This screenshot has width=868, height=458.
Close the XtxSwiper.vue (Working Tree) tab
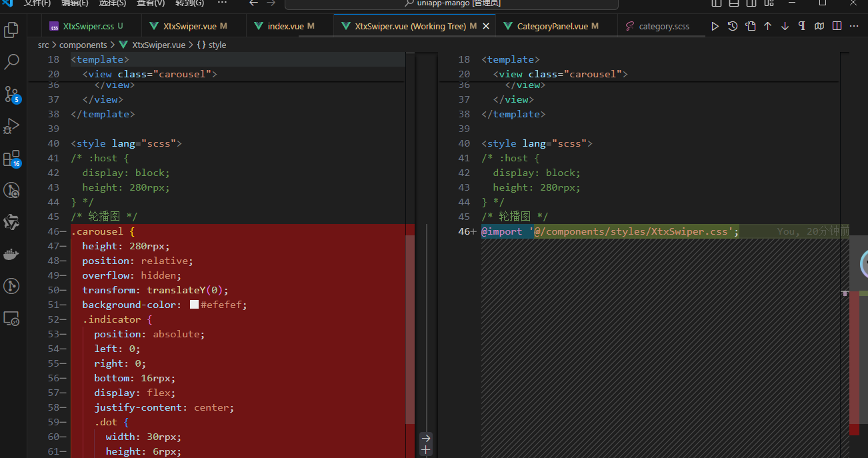486,27
